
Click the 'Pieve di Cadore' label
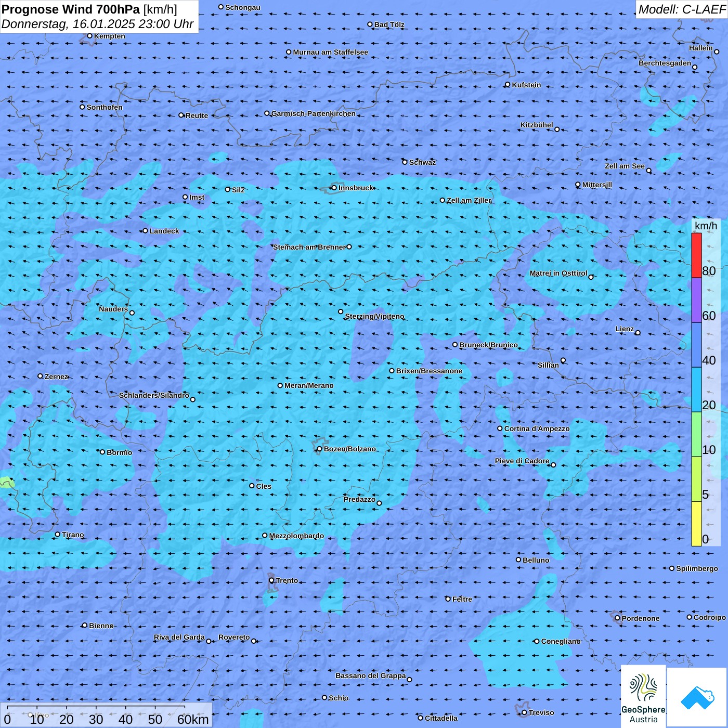tap(522, 461)
